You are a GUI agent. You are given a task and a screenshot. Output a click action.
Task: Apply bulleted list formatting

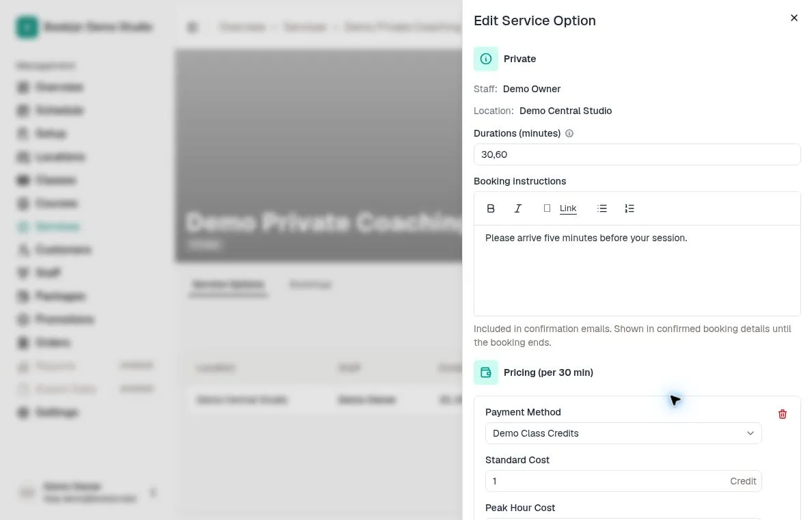pyautogui.click(x=601, y=208)
